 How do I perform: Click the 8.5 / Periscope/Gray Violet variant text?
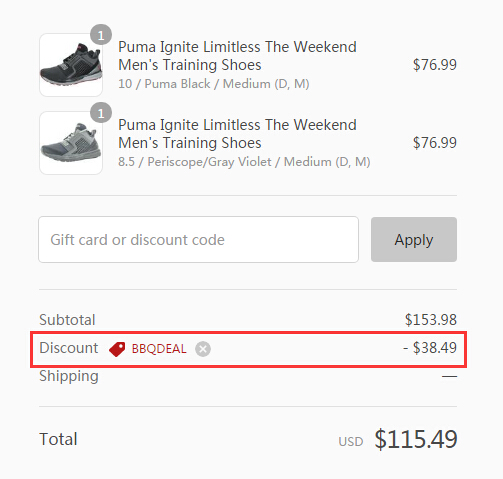point(244,162)
